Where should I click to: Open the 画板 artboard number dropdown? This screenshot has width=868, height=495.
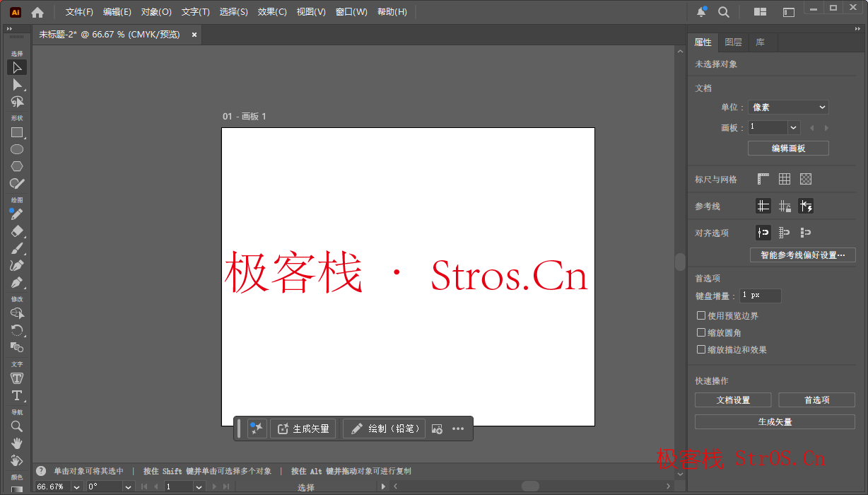pos(794,128)
